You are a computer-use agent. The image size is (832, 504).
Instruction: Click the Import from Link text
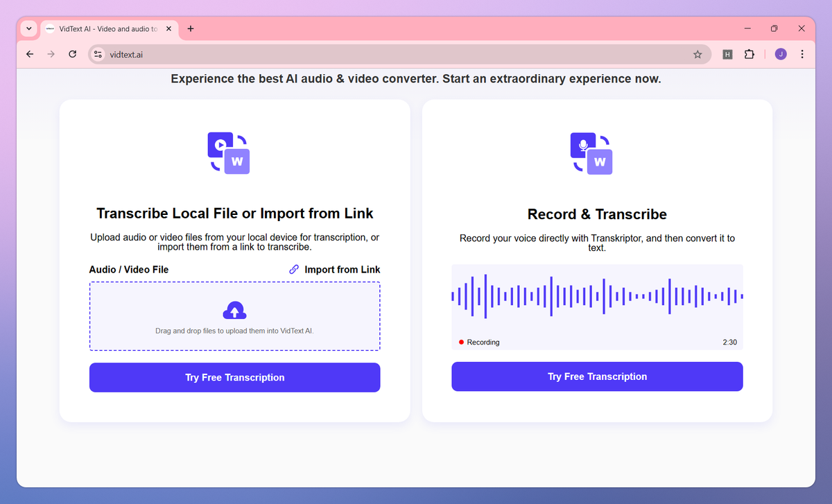pos(343,270)
